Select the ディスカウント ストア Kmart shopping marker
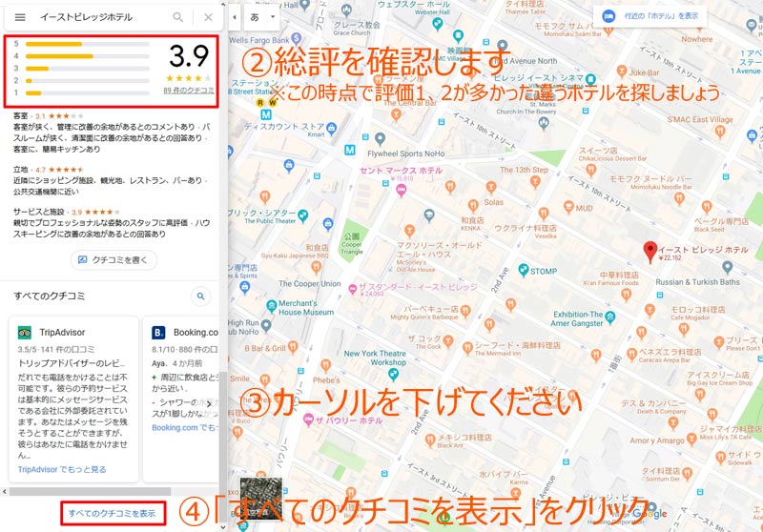This screenshot has height=532, width=763. pos(332,129)
